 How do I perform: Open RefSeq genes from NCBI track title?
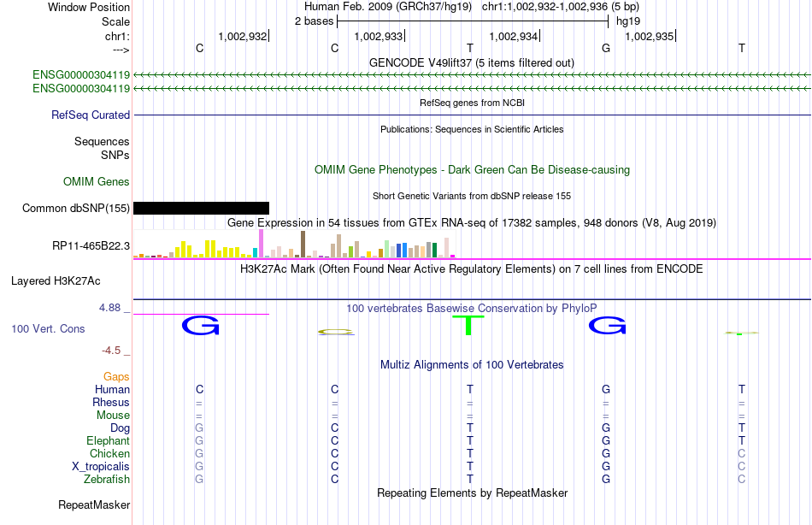(473, 103)
